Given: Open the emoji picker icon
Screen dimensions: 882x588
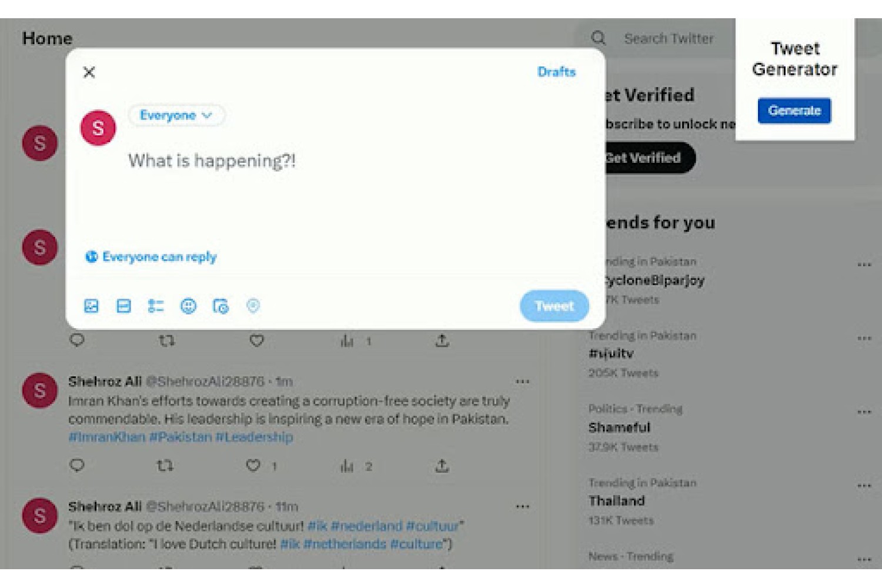Looking at the screenshot, I should (188, 306).
